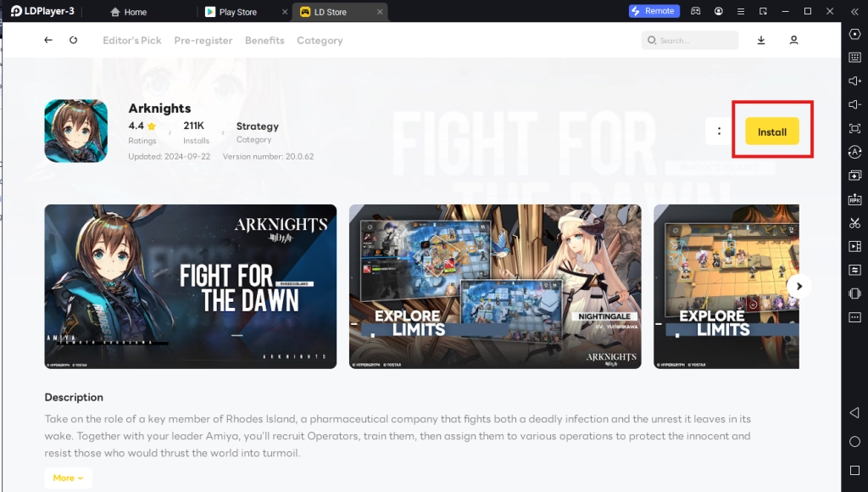Open the store downloads icon
Screen dimensions: 868x492
(x=761, y=40)
